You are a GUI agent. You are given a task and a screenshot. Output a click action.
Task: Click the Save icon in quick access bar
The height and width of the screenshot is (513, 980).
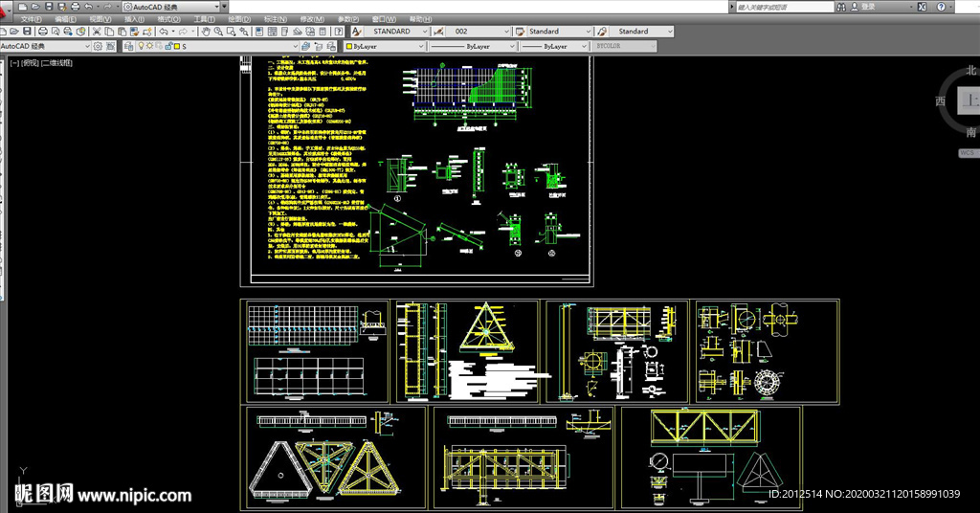(x=49, y=7)
